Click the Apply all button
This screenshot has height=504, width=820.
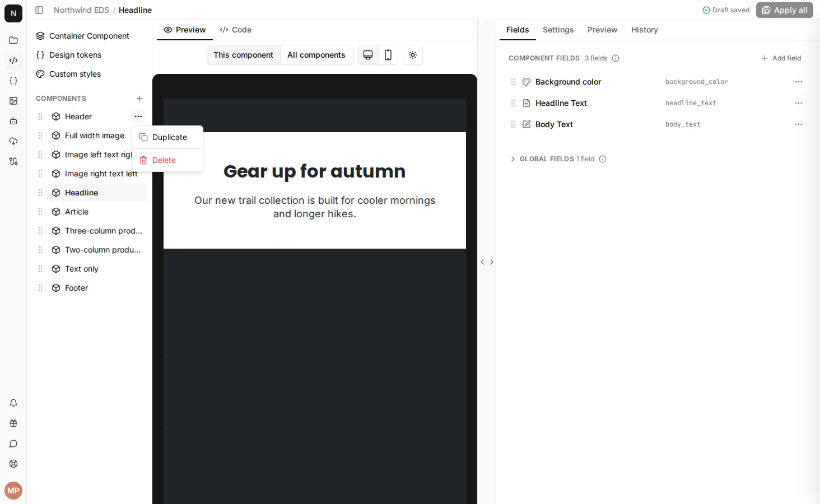[785, 10]
